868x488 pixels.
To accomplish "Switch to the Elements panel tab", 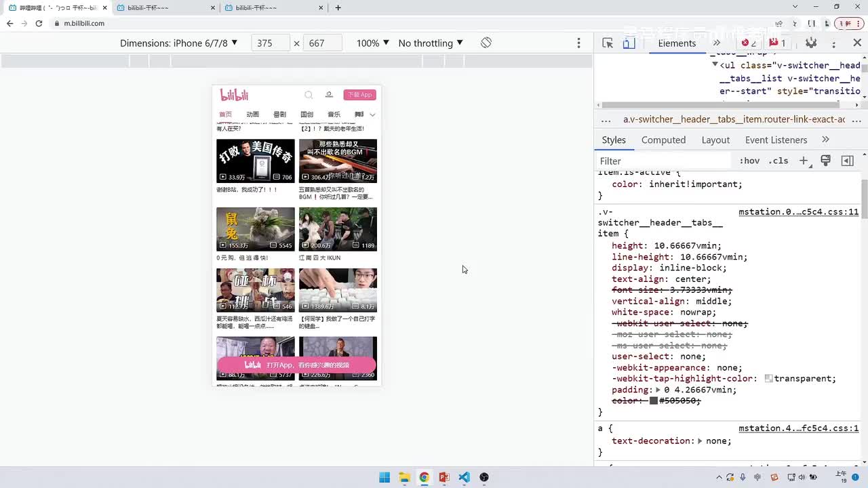I will click(677, 43).
